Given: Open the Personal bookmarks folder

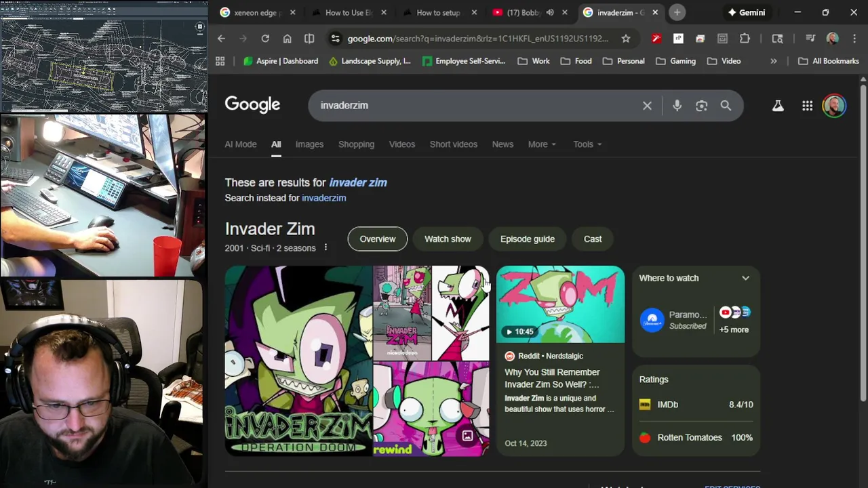Looking at the screenshot, I should (623, 61).
